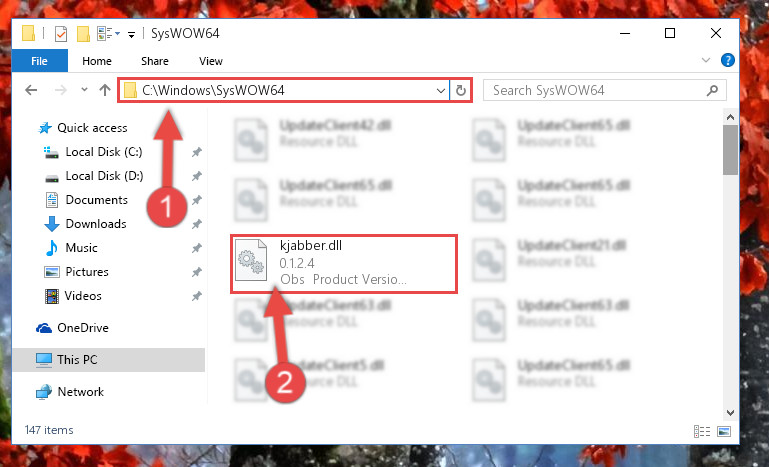Click the vertical scrollbar thumb
The width and height of the screenshot is (769, 467).
(730, 150)
